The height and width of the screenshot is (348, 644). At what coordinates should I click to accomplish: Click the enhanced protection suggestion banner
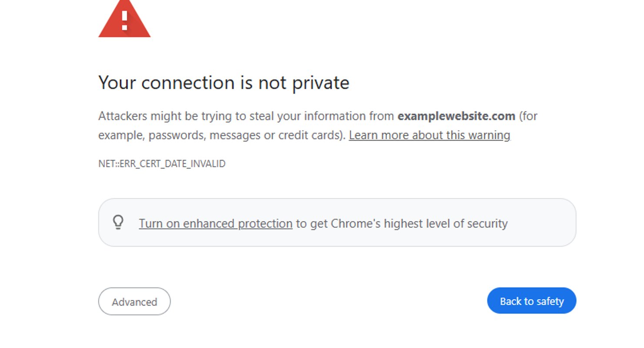[x=338, y=223]
